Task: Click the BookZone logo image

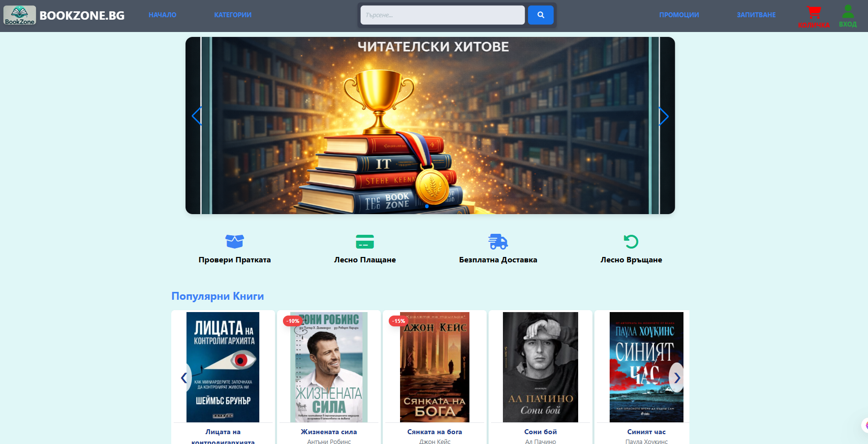Action: (20, 15)
